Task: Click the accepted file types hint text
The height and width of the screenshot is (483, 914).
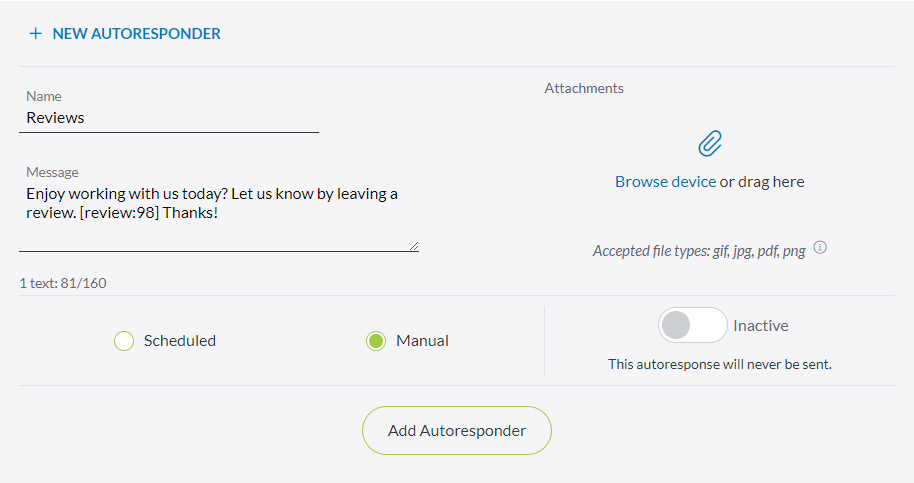Action: [x=698, y=251]
